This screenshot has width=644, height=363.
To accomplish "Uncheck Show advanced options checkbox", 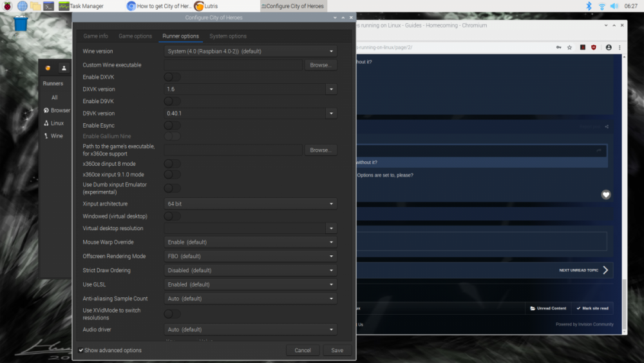I will pyautogui.click(x=81, y=350).
